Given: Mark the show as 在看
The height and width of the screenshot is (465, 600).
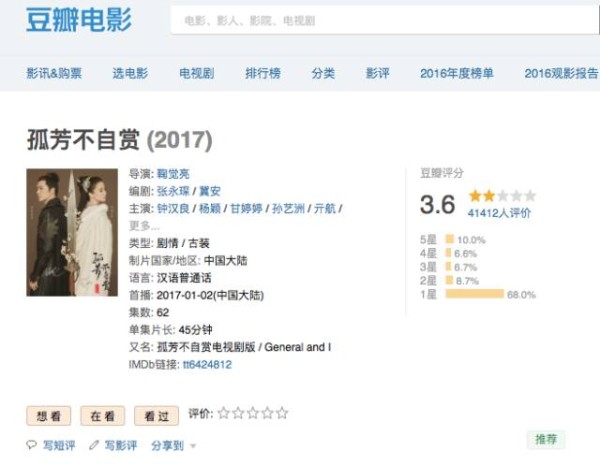Looking at the screenshot, I should [x=103, y=414].
